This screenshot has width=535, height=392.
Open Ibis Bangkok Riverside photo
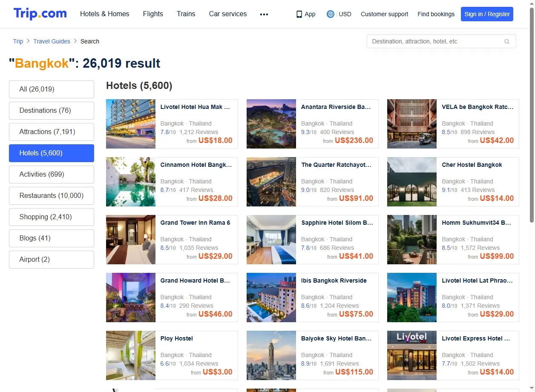[271, 298]
